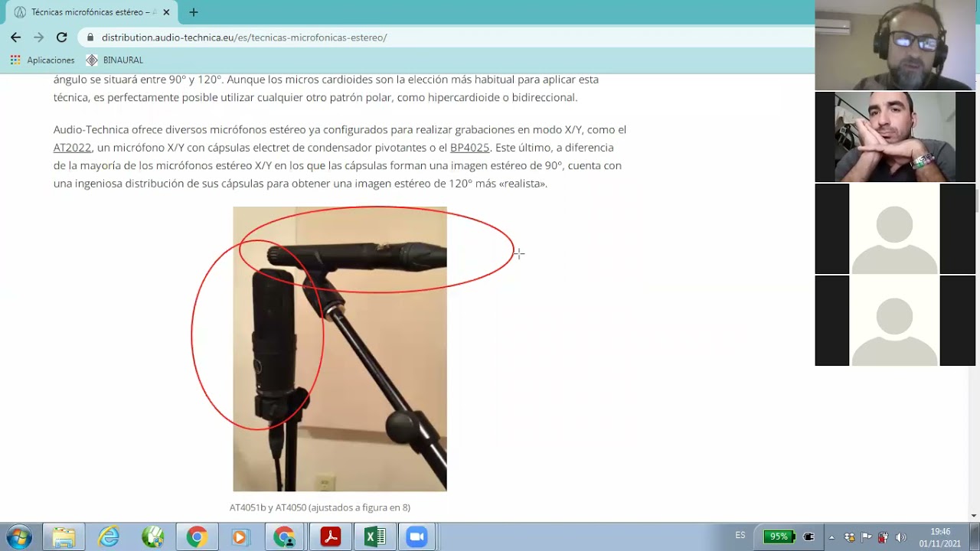
Task: Go back with the browser back arrow
Action: [x=15, y=37]
